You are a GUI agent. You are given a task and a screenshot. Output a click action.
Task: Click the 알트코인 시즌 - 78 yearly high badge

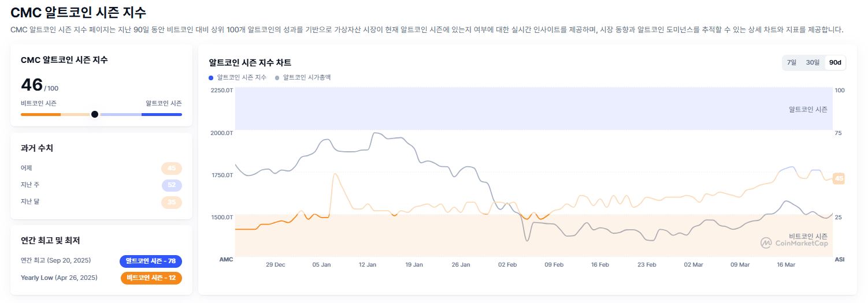coord(151,261)
